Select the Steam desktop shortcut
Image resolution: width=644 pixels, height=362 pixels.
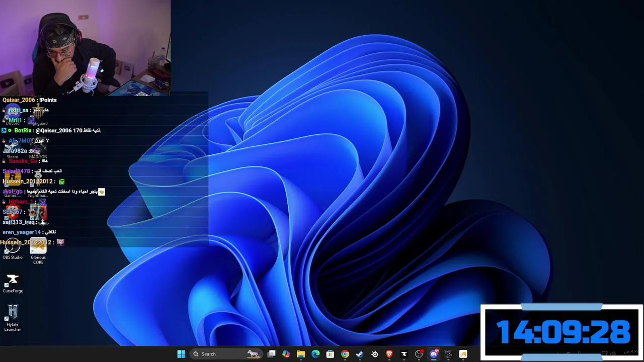click(13, 149)
